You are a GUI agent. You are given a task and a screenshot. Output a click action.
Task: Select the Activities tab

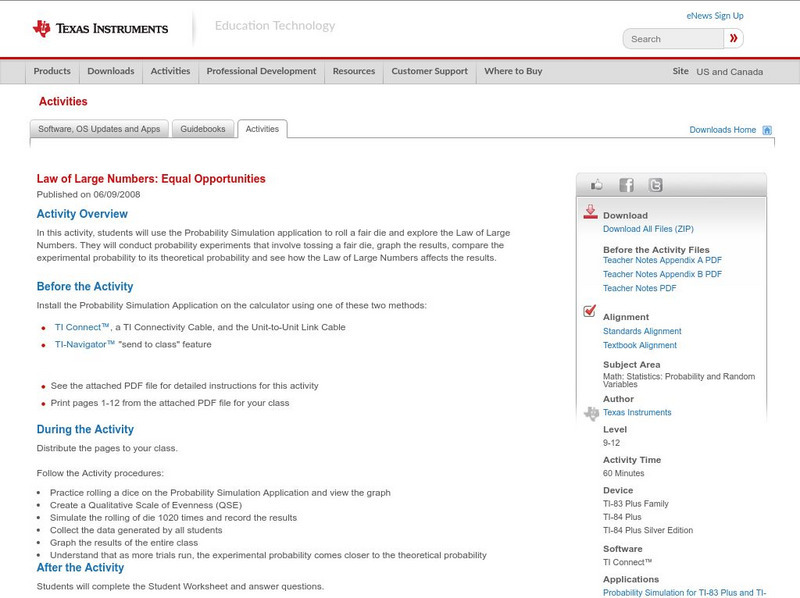pyautogui.click(x=262, y=129)
